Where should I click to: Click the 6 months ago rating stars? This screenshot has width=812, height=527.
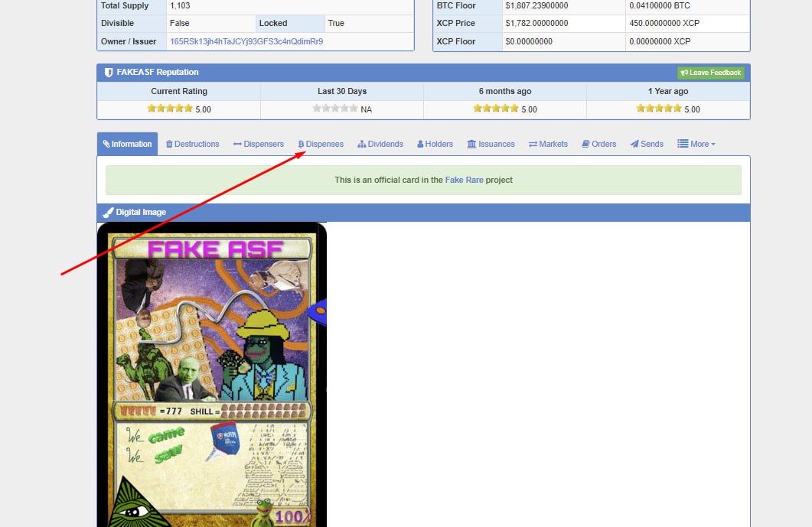(x=496, y=108)
